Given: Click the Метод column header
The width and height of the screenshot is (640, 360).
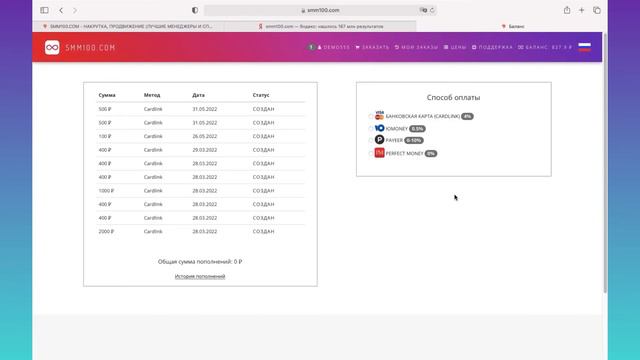Looking at the screenshot, I should 152,95.
